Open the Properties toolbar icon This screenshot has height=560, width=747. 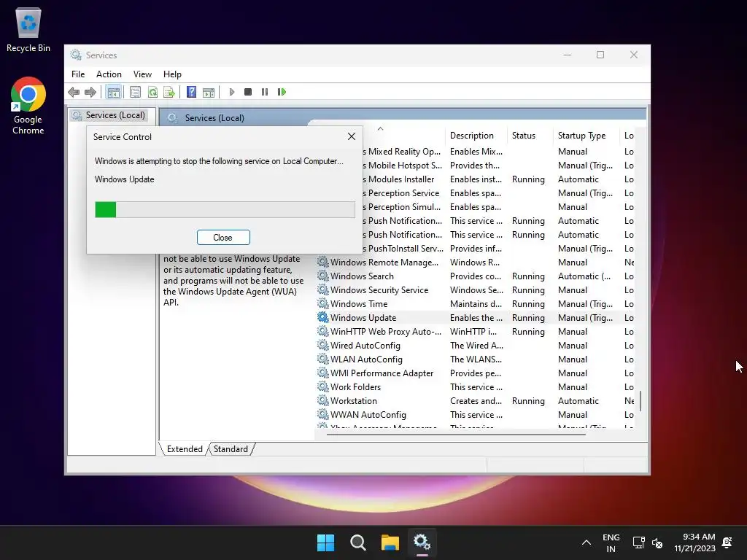coord(135,92)
